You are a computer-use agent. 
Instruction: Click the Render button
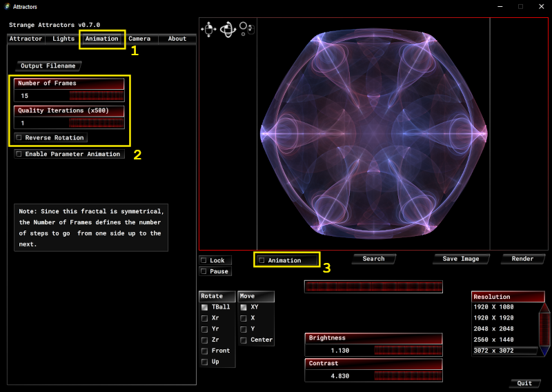click(x=523, y=259)
